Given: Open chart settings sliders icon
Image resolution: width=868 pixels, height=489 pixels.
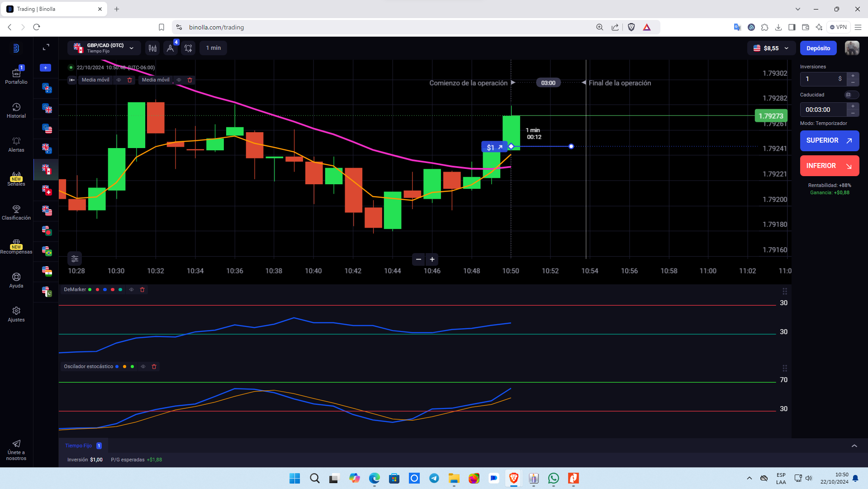Looking at the screenshot, I should pyautogui.click(x=75, y=259).
